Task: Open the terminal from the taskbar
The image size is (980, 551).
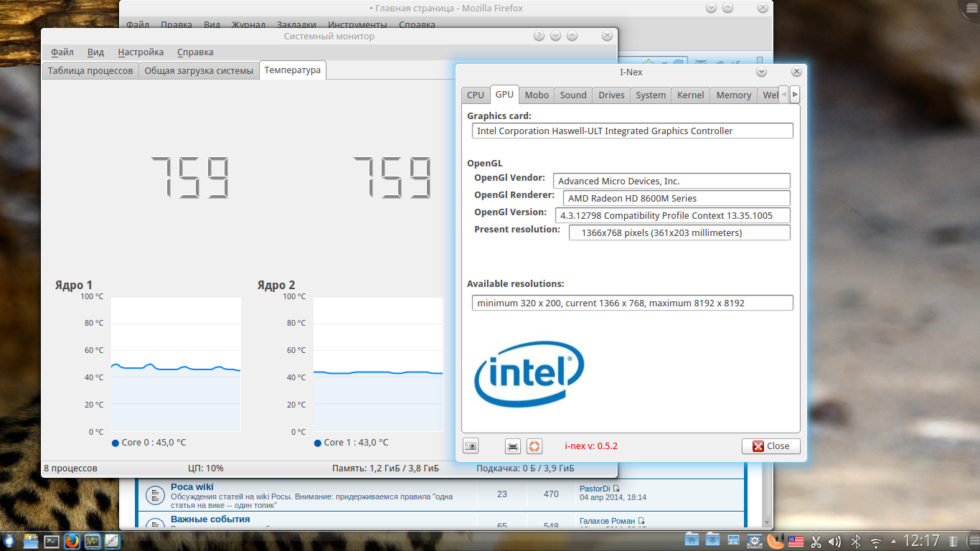Action: [x=52, y=541]
